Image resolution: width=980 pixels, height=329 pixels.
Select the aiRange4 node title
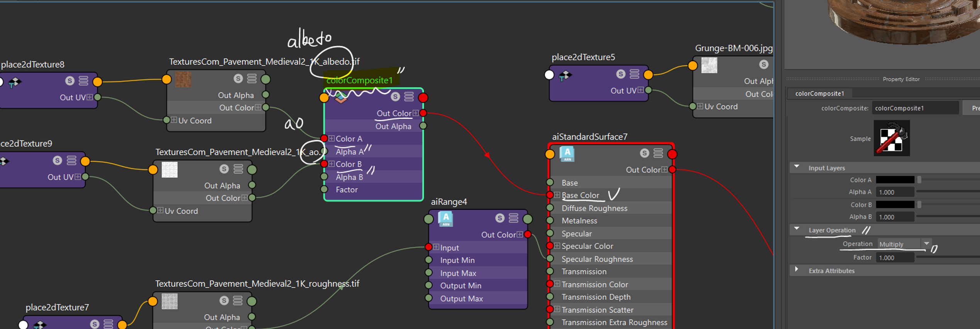(x=449, y=202)
